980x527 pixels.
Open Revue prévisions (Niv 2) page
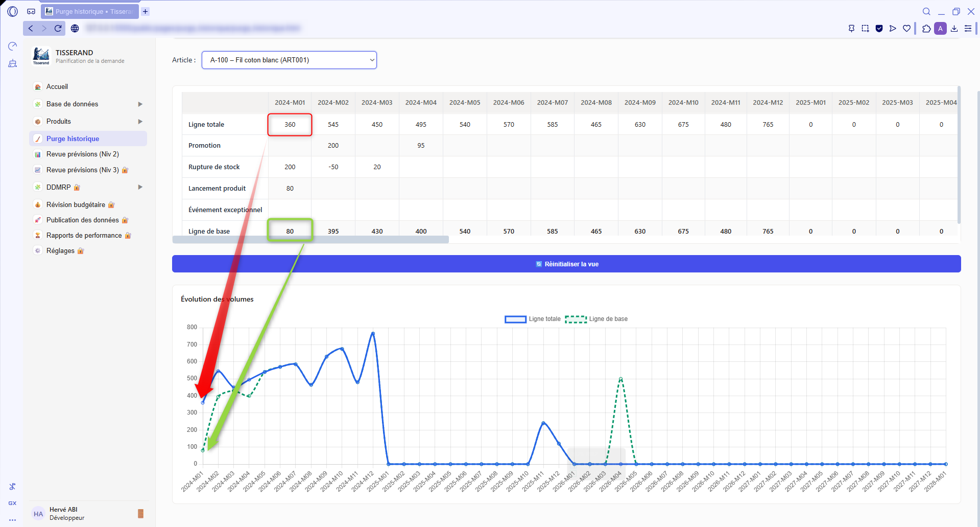(x=82, y=154)
